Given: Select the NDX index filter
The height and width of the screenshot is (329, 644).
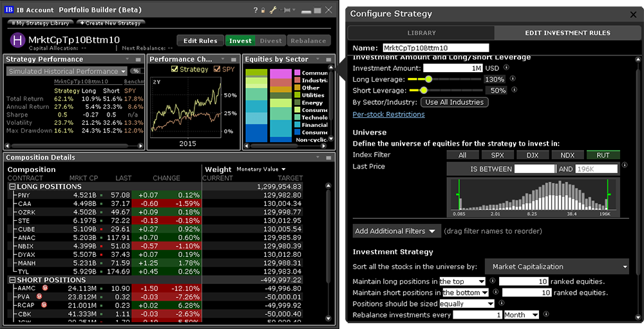Looking at the screenshot, I should pyautogui.click(x=567, y=155).
